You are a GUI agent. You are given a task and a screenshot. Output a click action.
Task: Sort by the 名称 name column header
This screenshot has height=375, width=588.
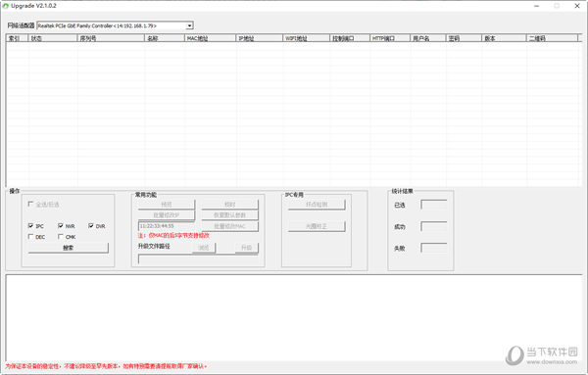tap(165, 38)
